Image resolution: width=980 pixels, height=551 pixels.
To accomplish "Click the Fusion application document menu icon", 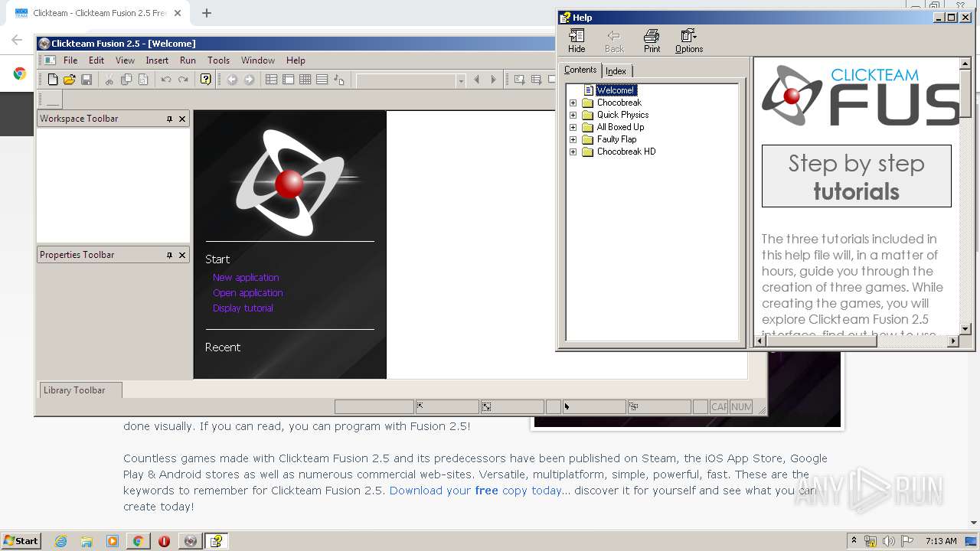I will [x=49, y=60].
